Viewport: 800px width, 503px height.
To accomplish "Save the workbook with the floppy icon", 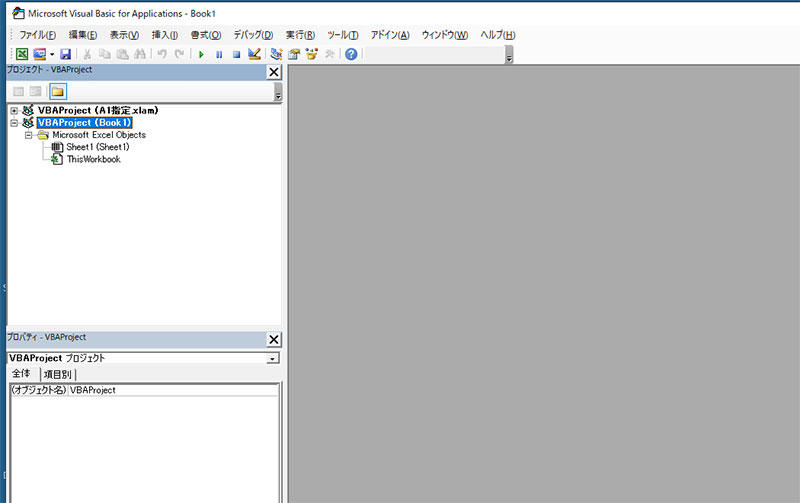I will pos(65,54).
